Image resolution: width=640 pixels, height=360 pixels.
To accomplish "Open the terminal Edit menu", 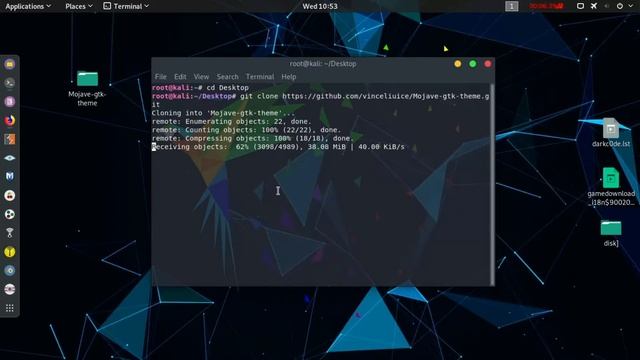I will 180,77.
